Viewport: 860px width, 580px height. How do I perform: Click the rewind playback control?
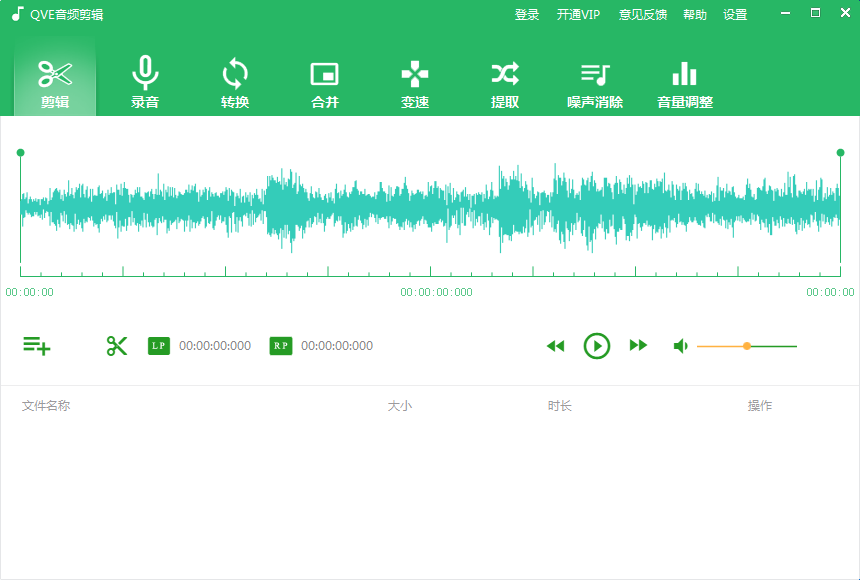tap(556, 345)
